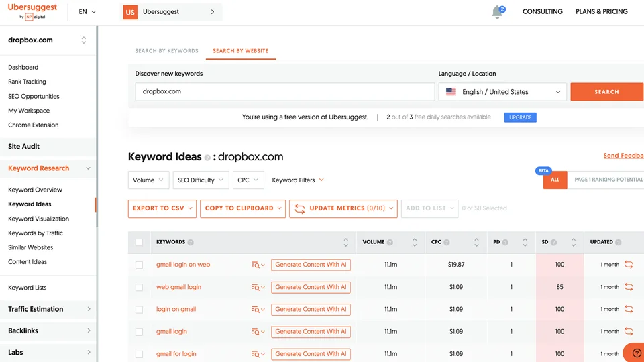Open search-details icon for 'login on gmail'

[258, 310]
